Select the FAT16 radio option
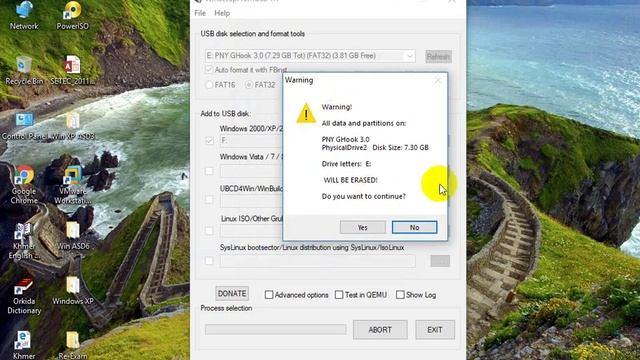The image size is (640, 360). click(x=209, y=84)
